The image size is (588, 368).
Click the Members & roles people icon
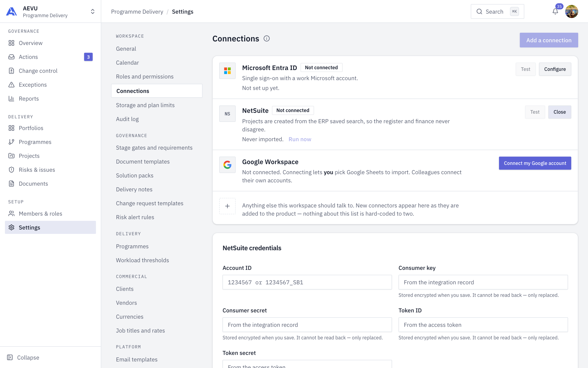11,214
